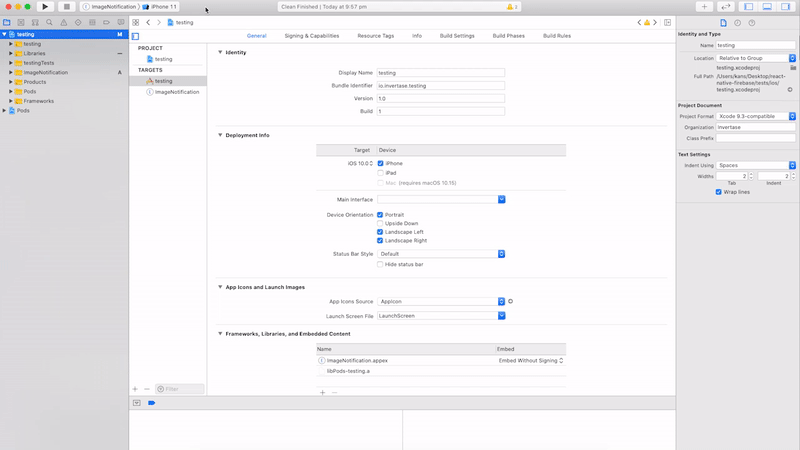Open the Find navigator magnifier icon
800x450 pixels.
tap(49, 22)
